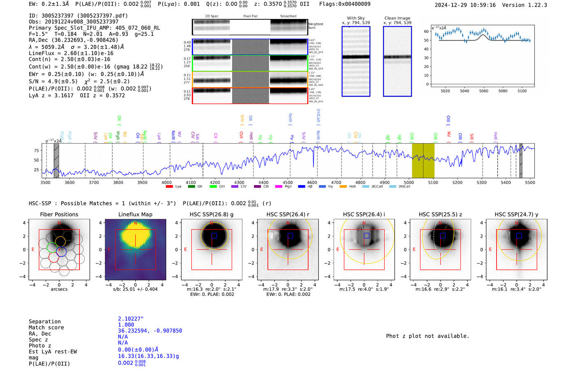Select the red-bordered 2D fiber spectrum row
The height and width of the screenshot is (392, 576).
point(250,95)
